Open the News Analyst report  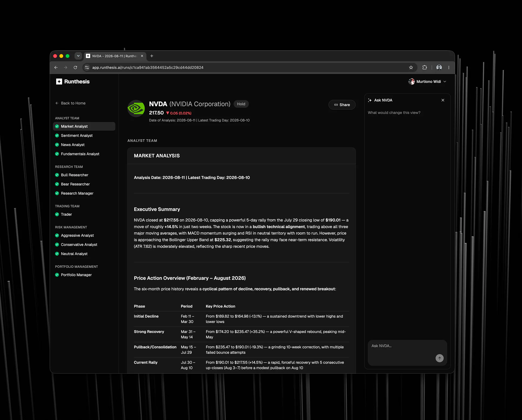coord(84,145)
